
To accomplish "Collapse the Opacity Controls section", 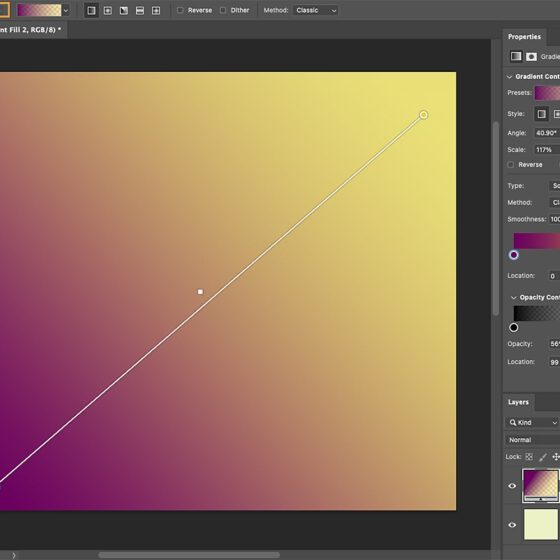I will pos(514,298).
